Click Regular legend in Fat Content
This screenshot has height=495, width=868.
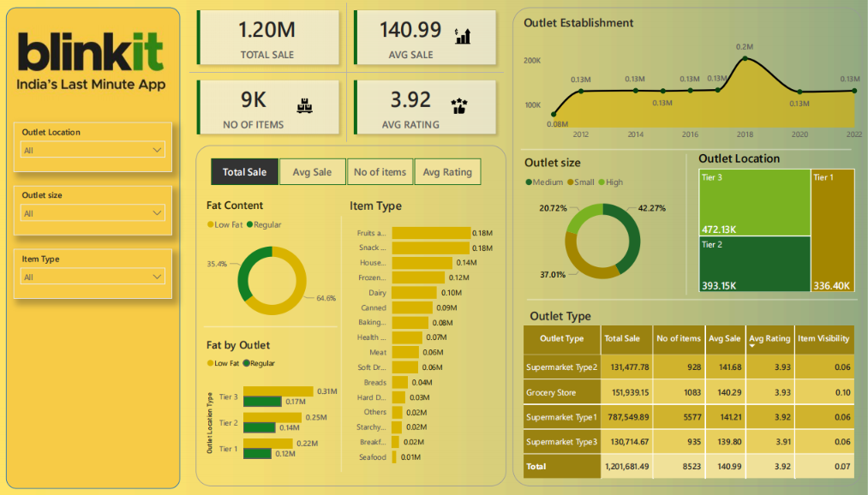click(264, 224)
